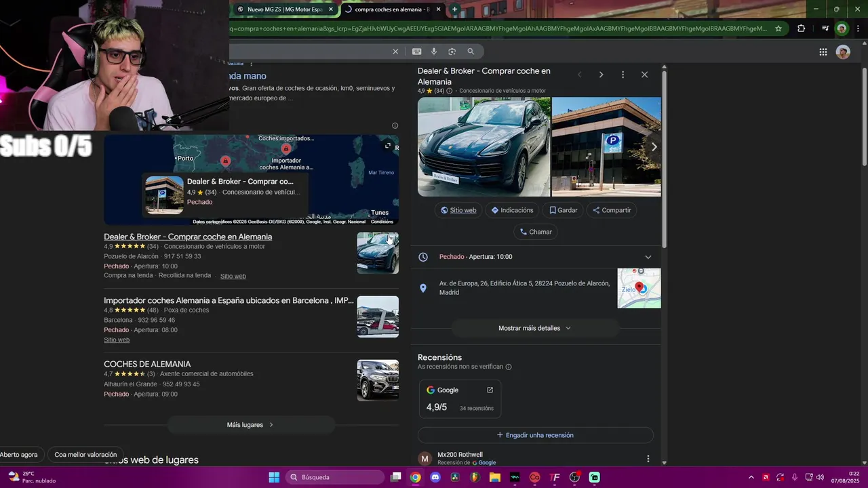This screenshot has height=488, width=868.
Task: Open the weather widget 29°C
Action: pos(31,477)
